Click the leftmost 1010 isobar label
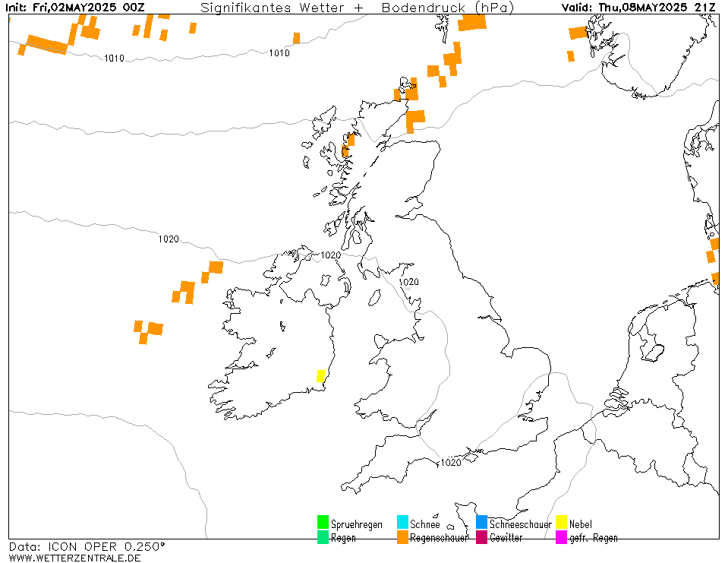 tap(114, 58)
